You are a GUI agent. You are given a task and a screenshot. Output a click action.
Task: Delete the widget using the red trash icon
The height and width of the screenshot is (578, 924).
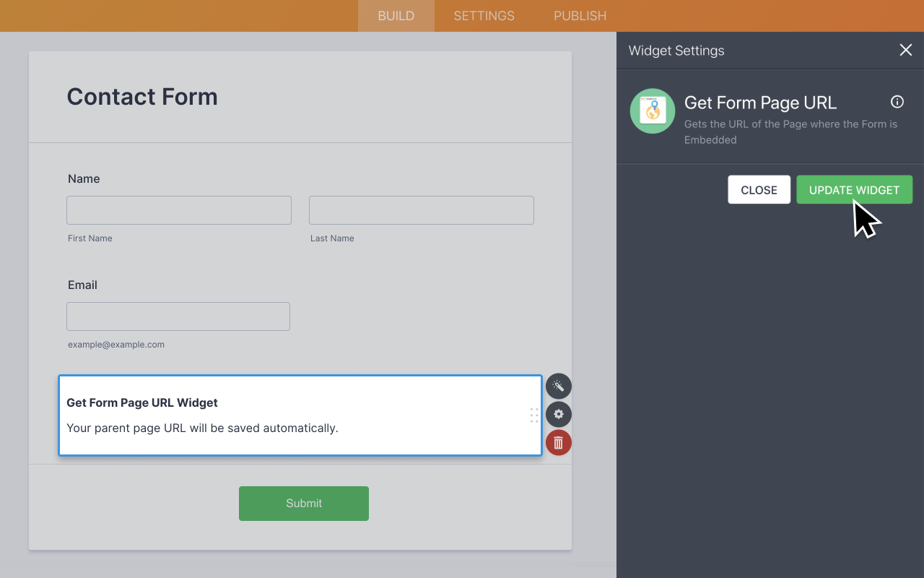(558, 442)
